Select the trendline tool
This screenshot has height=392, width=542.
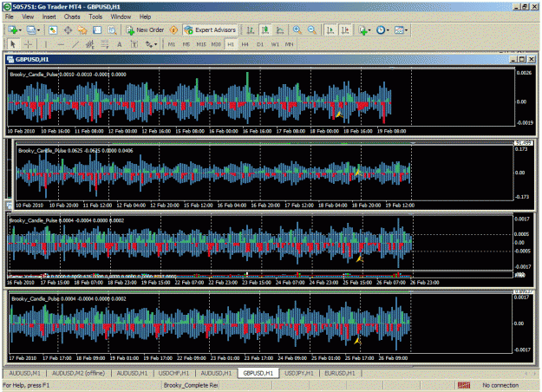coord(75,44)
